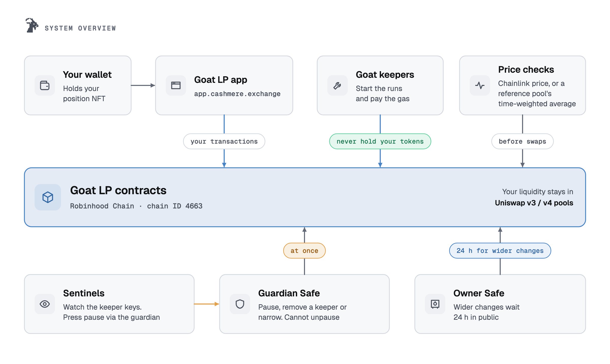The height and width of the screenshot is (364, 610).
Task: Click 'Wider changes wait 24 h in public'
Action: pos(486,312)
